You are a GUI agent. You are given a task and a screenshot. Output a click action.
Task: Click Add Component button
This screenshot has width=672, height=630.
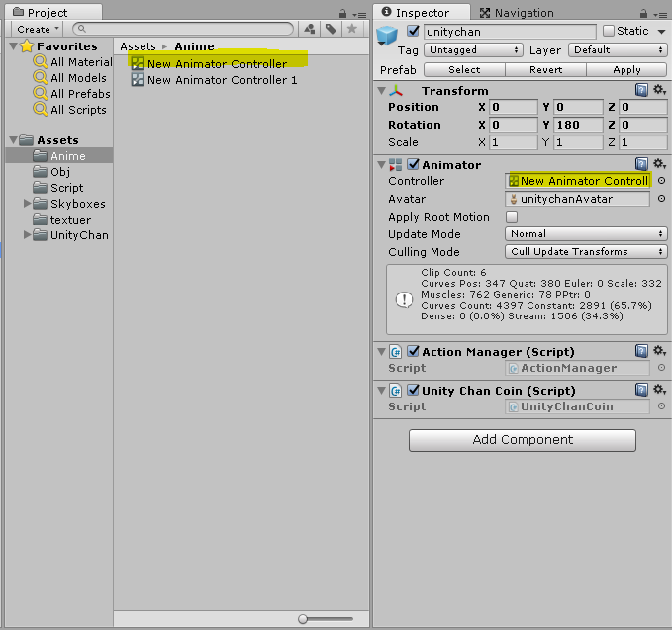click(522, 440)
